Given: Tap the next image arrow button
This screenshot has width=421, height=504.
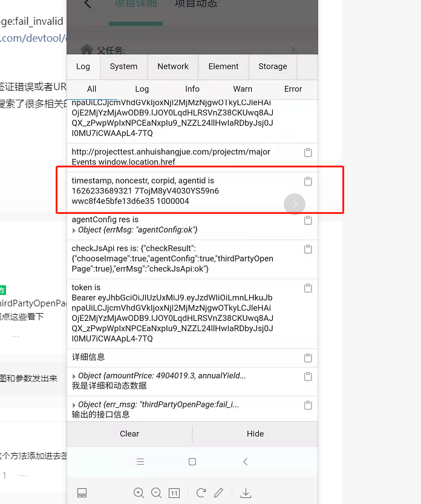Looking at the screenshot, I should (295, 204).
